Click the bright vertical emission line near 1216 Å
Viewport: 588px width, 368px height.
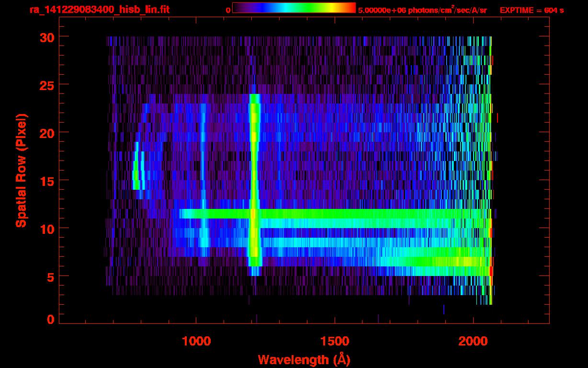tap(254, 184)
